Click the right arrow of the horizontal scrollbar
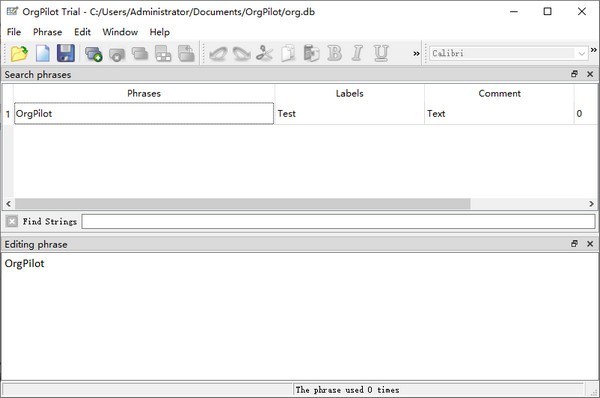Screen dimensions: 600x398 click(592, 204)
